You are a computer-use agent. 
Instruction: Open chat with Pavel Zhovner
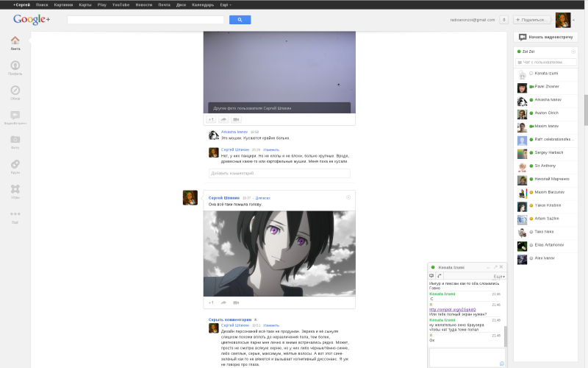[545, 87]
